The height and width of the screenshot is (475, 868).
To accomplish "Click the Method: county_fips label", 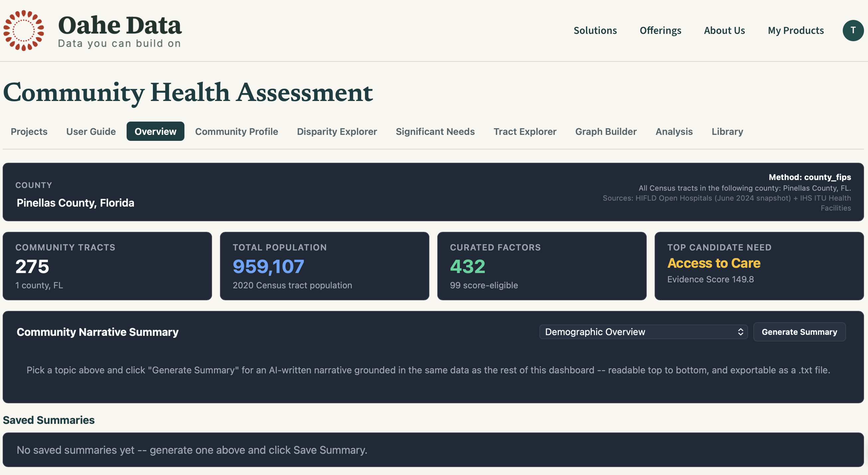I will click(810, 177).
